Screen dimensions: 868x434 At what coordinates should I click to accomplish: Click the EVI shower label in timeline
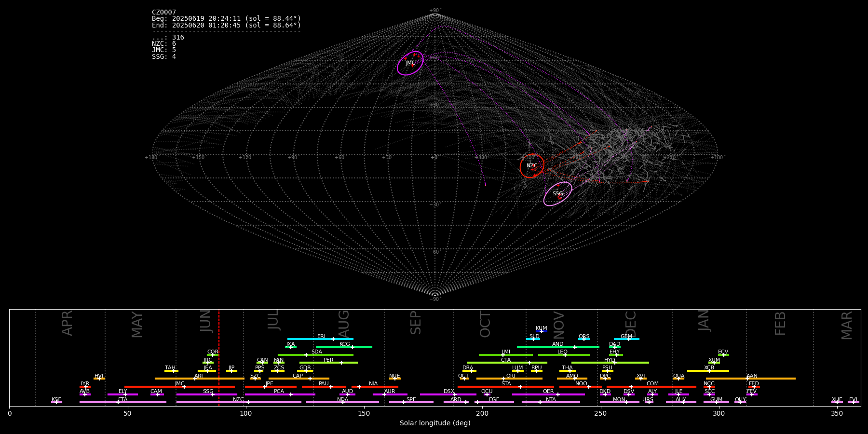853,400
